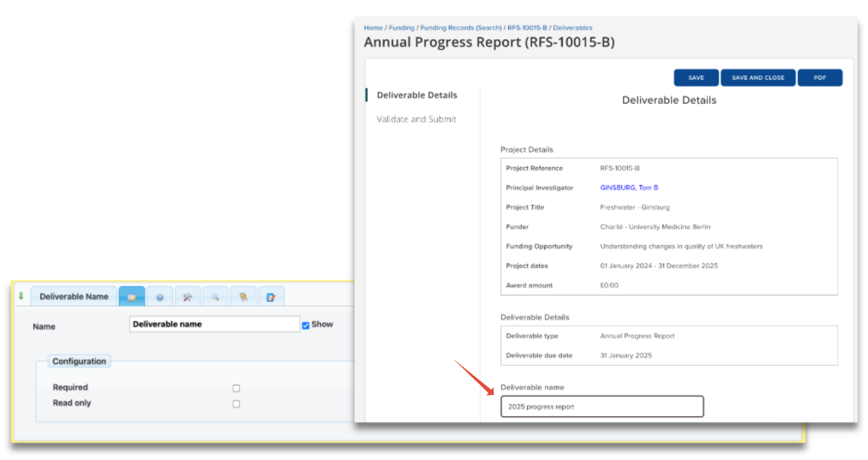Tick the Read only checkbox
Image resolution: width=868 pixels, height=460 pixels.
[236, 404]
